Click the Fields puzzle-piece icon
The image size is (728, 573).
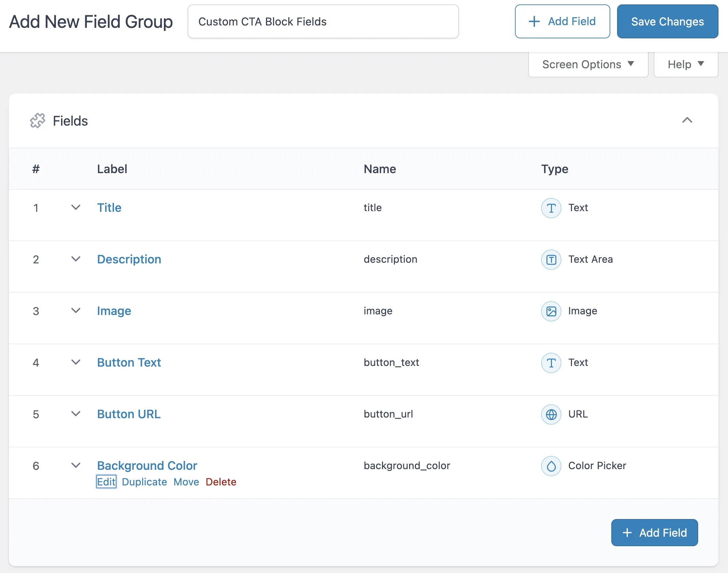click(x=37, y=121)
